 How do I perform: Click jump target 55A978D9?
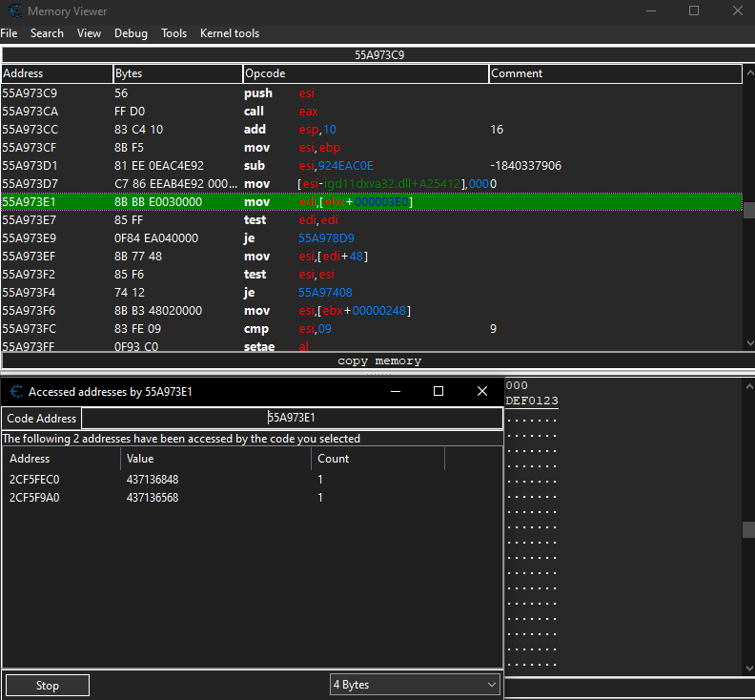point(326,238)
